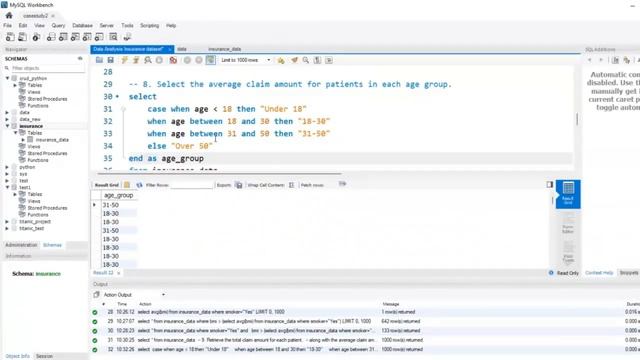Select the Result Grid side panel button
The width and height of the screenshot is (640, 360).
pos(568,194)
